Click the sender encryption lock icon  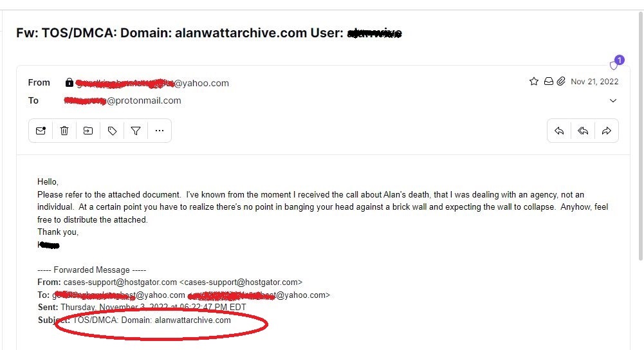coord(69,82)
